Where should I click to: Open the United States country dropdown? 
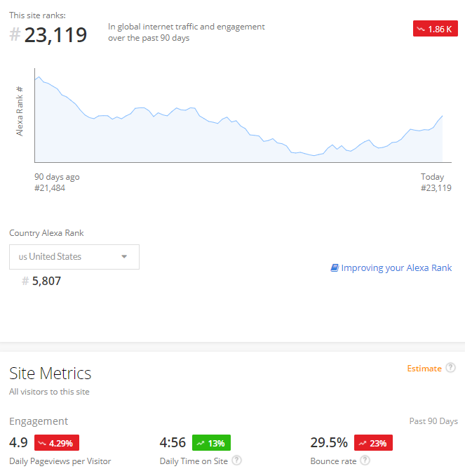tap(74, 257)
